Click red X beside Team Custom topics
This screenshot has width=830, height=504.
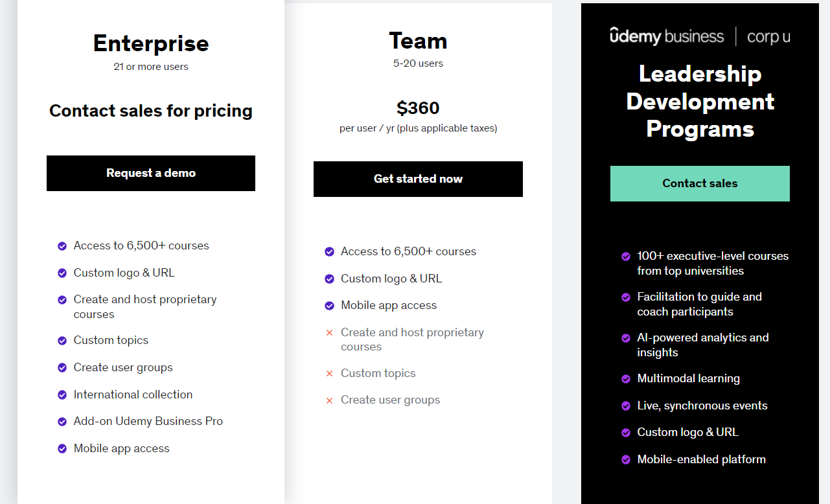pos(329,374)
